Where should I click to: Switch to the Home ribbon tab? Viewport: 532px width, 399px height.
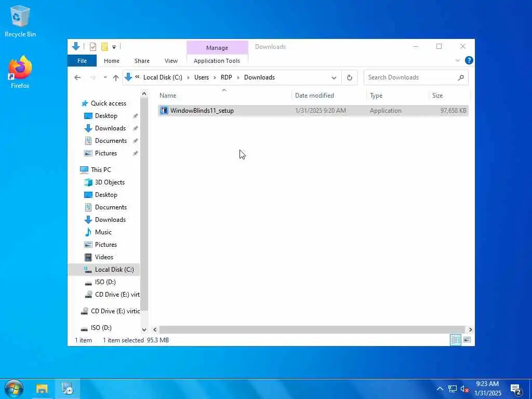click(112, 61)
